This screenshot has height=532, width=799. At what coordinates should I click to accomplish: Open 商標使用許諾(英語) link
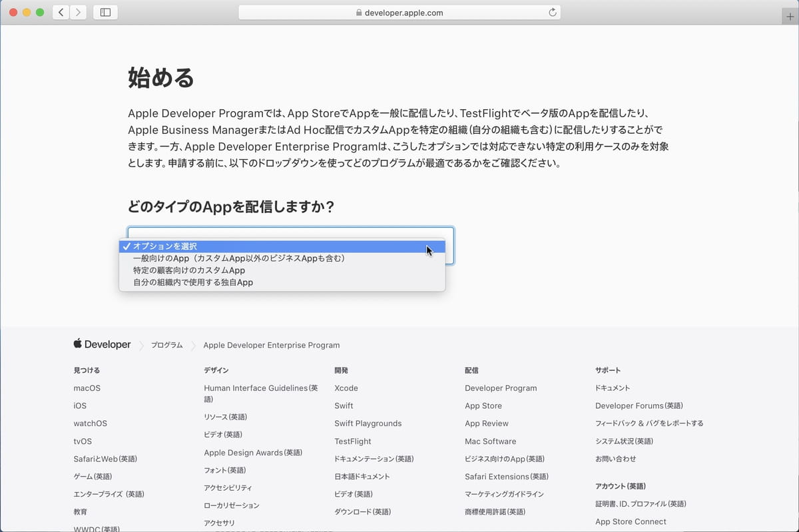tap(495, 512)
